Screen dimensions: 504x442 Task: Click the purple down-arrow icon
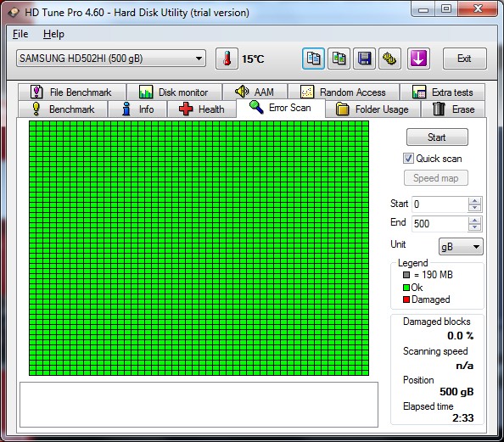[418, 59]
